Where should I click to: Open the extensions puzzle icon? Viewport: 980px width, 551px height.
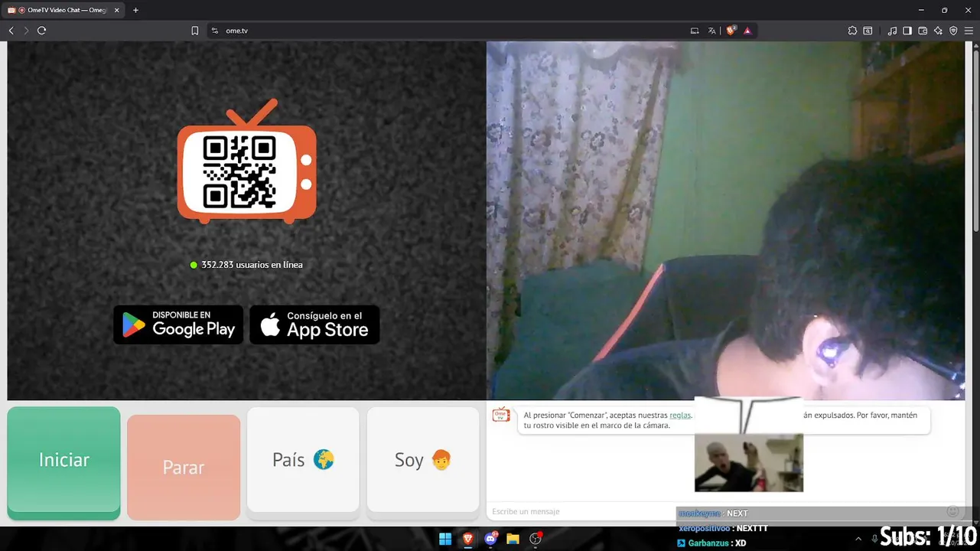852,31
